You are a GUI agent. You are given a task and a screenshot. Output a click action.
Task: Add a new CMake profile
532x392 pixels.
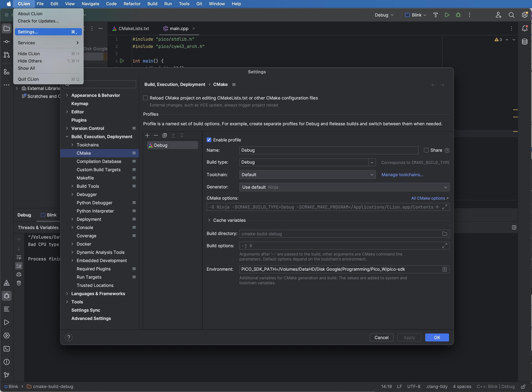click(x=147, y=135)
